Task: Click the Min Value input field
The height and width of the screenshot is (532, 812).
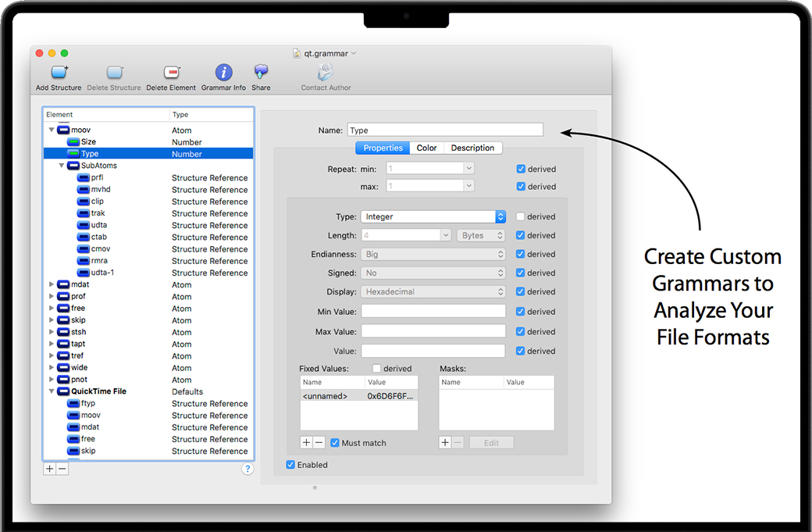Action: coord(433,311)
